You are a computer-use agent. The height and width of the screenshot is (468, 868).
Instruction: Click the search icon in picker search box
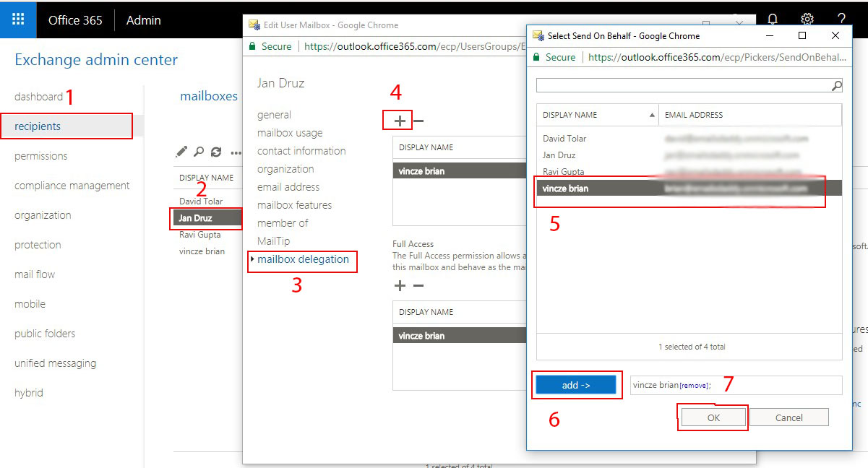(x=836, y=86)
